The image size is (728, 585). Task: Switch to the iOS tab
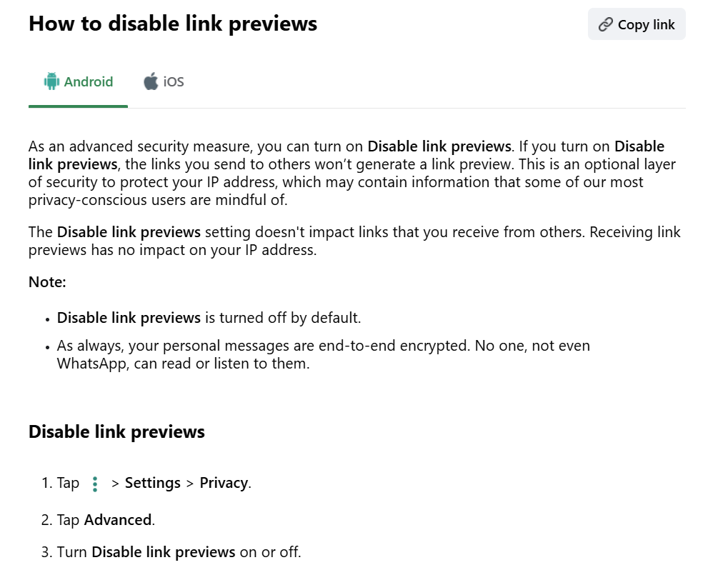164,82
